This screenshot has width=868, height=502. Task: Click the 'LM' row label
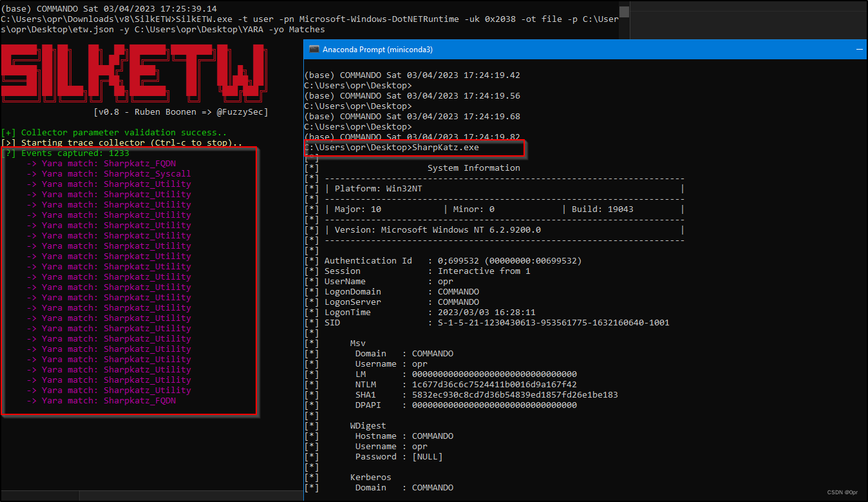point(361,374)
